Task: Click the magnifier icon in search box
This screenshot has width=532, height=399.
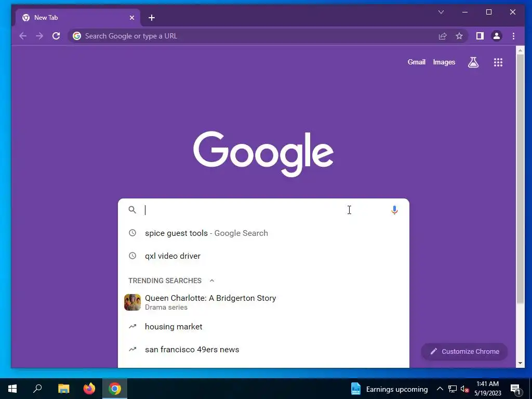Action: [132, 210]
